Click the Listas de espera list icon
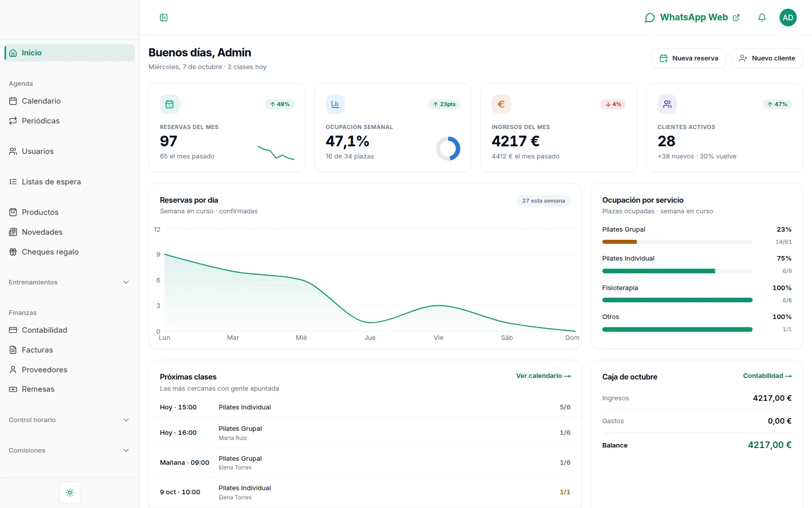This screenshot has width=812, height=508. point(13,182)
